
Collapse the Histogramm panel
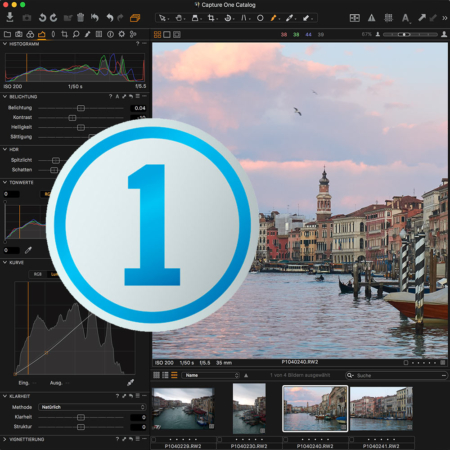(5, 44)
